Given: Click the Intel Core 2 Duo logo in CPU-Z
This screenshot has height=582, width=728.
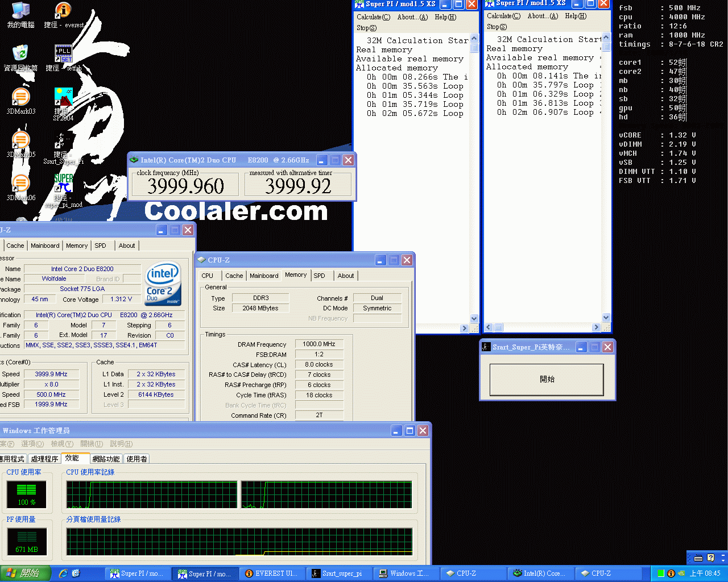Looking at the screenshot, I should point(163,283).
